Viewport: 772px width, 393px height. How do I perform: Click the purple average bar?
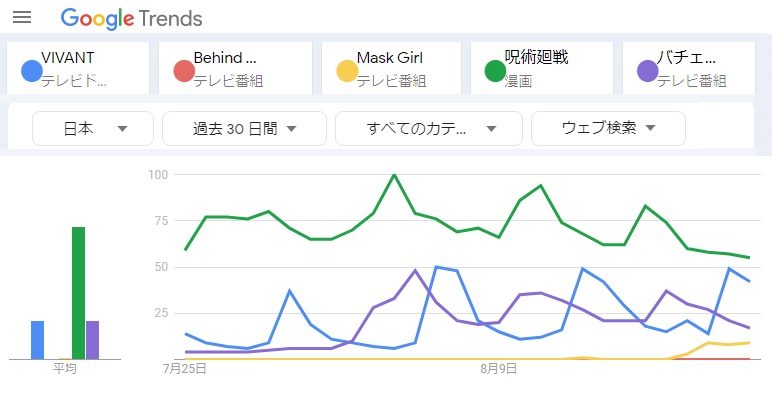pyautogui.click(x=92, y=340)
